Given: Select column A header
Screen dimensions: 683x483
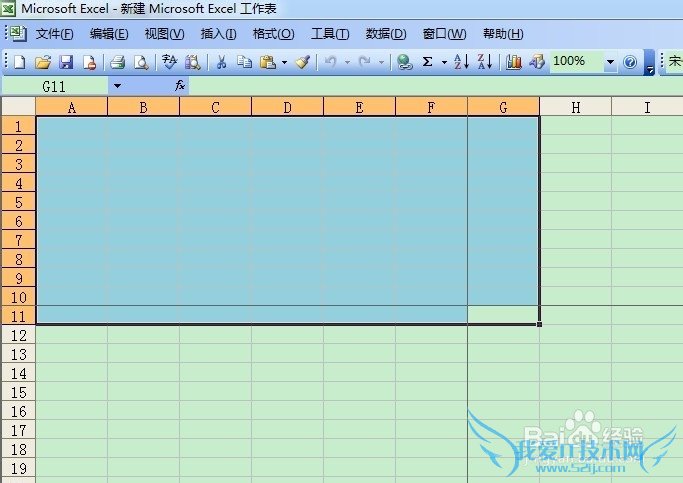Looking at the screenshot, I should coord(71,107).
